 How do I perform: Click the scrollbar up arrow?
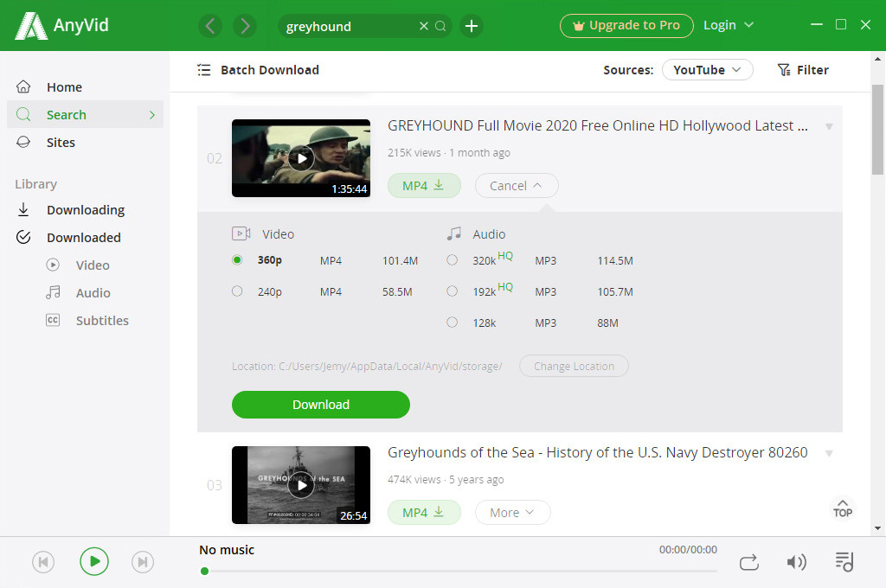point(877,58)
